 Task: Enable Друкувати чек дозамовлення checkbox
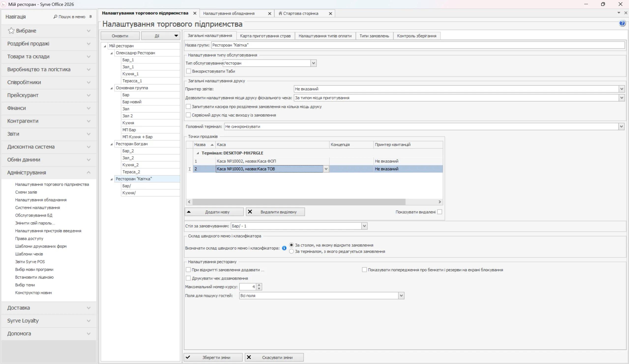point(188,278)
